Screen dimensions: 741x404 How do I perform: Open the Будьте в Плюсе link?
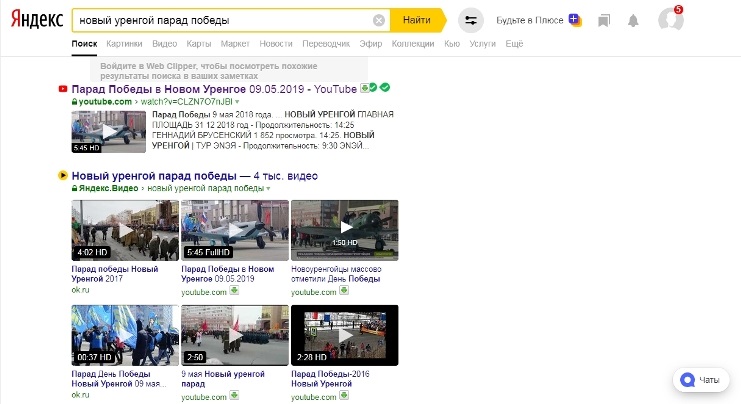click(530, 20)
